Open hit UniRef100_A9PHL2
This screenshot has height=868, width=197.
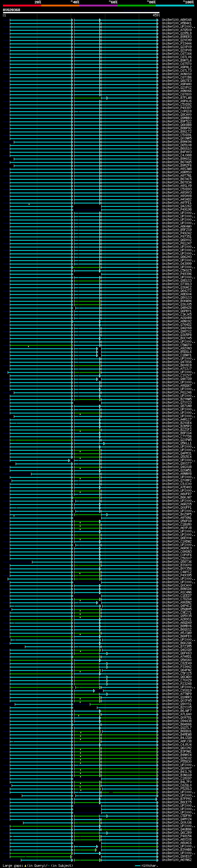(177, 67)
